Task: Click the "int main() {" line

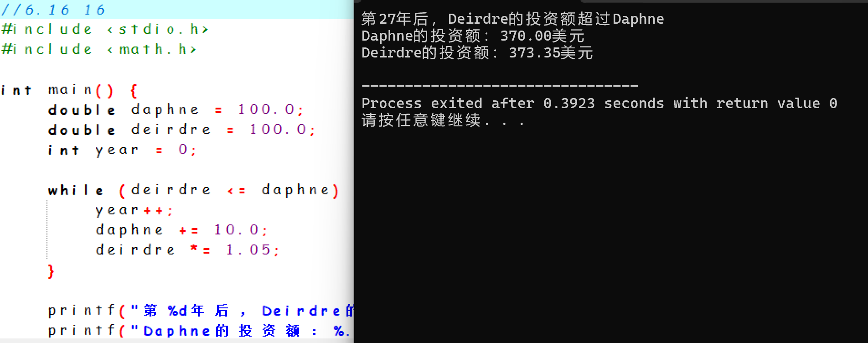Action: point(69,90)
